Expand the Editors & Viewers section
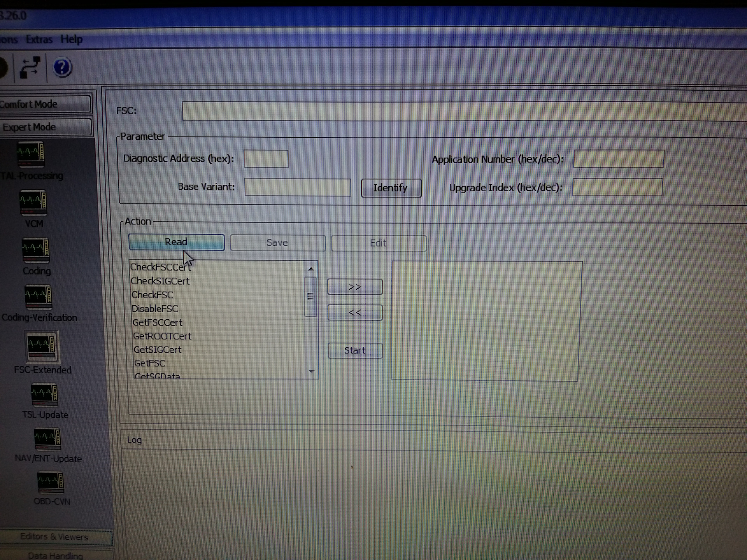The width and height of the screenshot is (747, 560). pos(54,537)
